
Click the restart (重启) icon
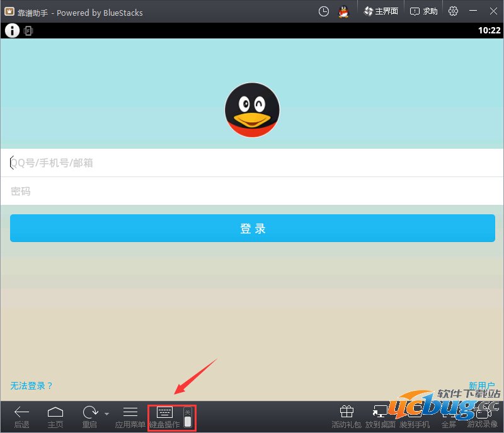(90, 413)
